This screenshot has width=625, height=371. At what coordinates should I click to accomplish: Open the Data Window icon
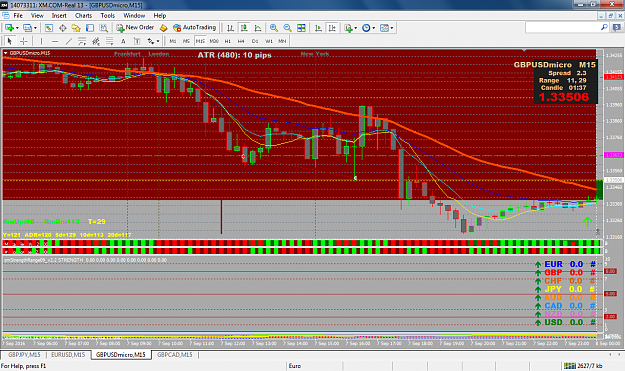coord(63,28)
